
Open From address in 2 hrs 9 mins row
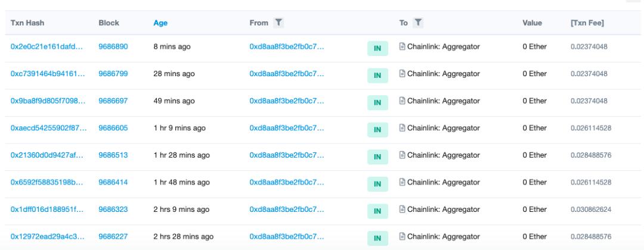[287, 210]
